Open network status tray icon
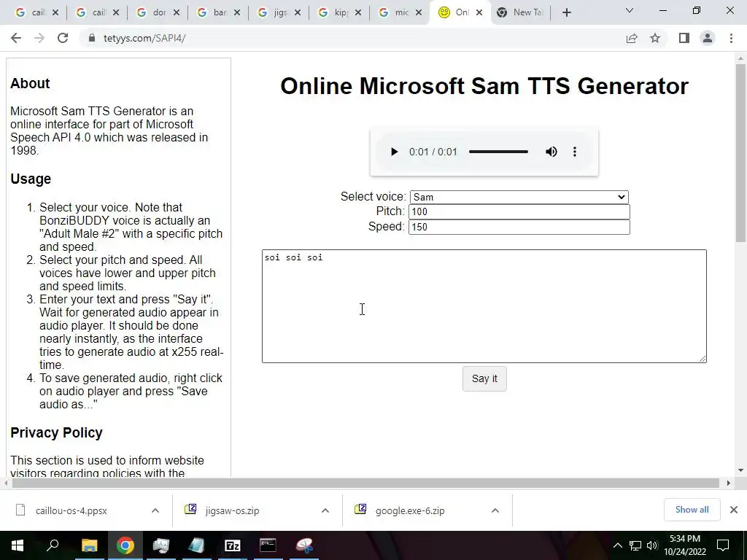 pos(635,545)
